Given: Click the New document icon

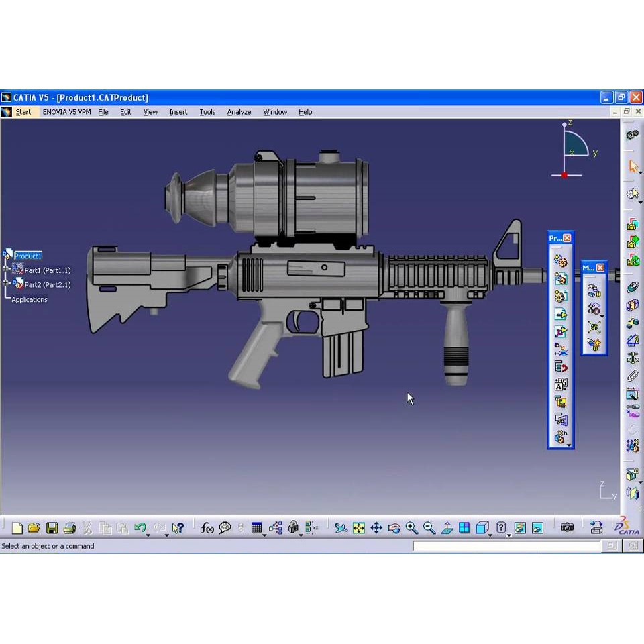Looking at the screenshot, I should 17,528.
